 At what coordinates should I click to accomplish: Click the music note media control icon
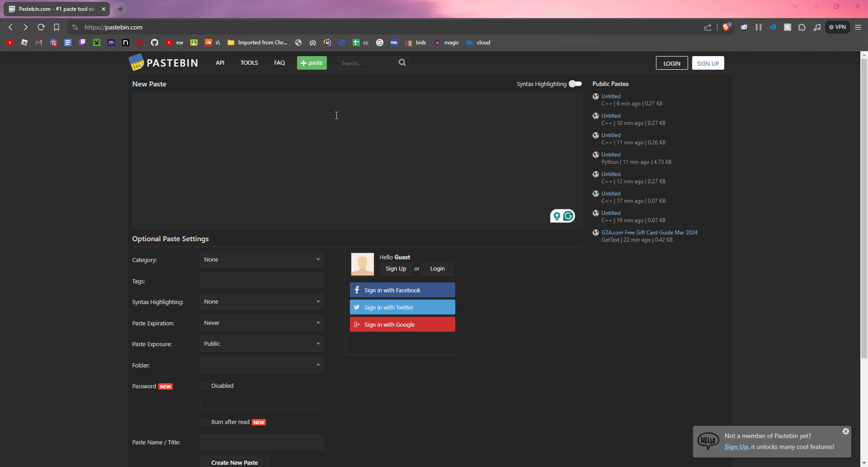click(817, 27)
